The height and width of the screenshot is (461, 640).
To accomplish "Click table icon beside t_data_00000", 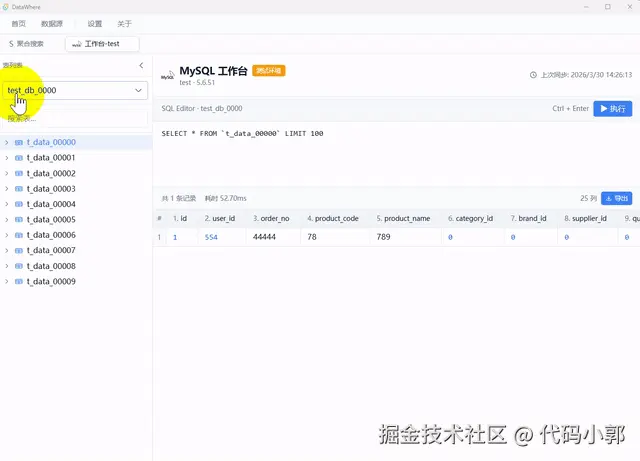I will click(19, 143).
